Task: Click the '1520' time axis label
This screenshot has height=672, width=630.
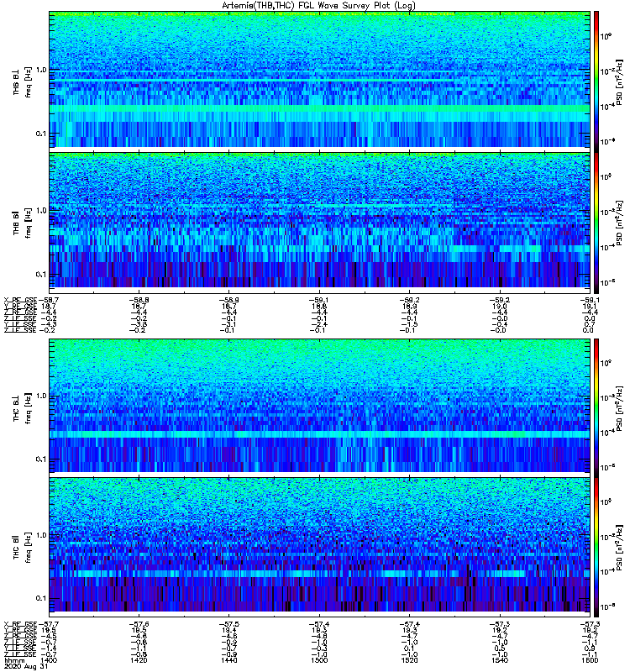Action: (x=410, y=660)
